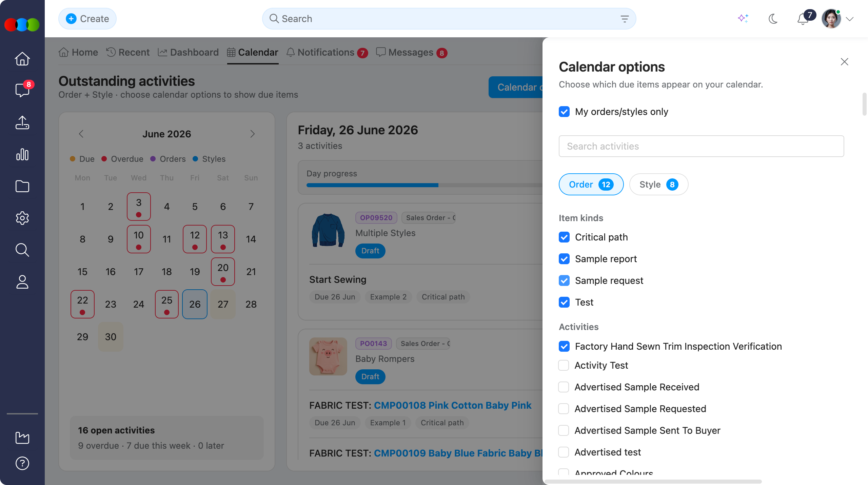The image size is (868, 485).
Task: Open the analytics chart icon near sidebar bottom
Action: [22, 438]
